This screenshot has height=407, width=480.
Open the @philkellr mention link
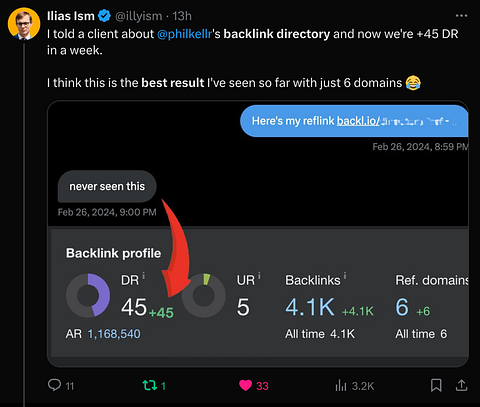tap(184, 34)
